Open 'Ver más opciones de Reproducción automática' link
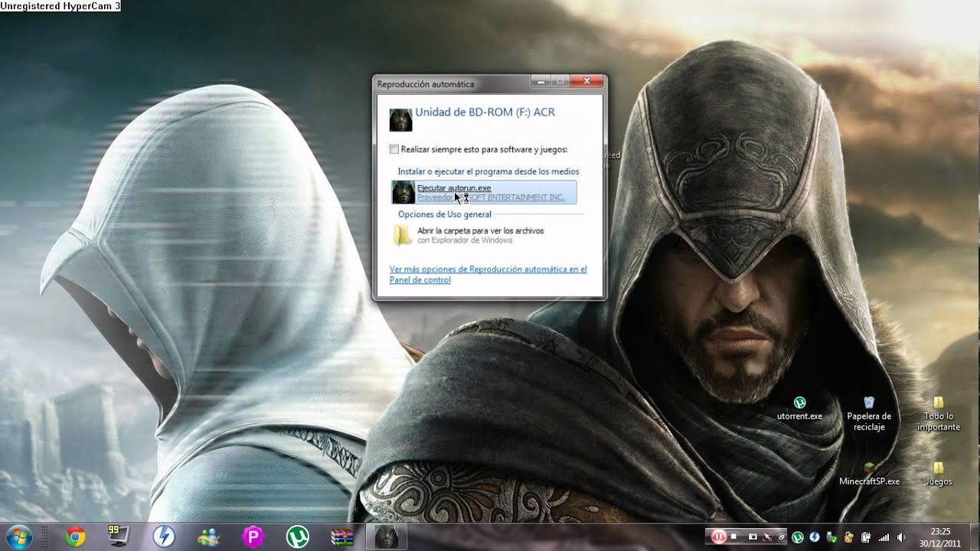980x551 pixels. 488,274
